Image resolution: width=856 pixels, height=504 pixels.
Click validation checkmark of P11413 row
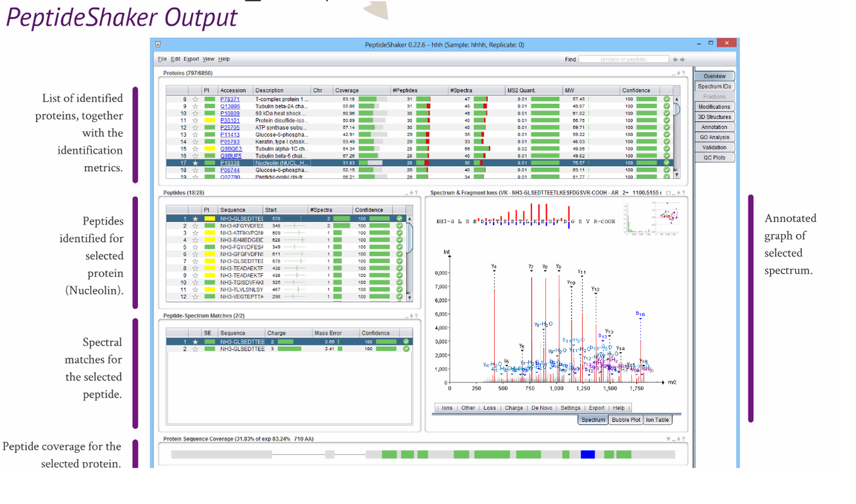click(667, 135)
